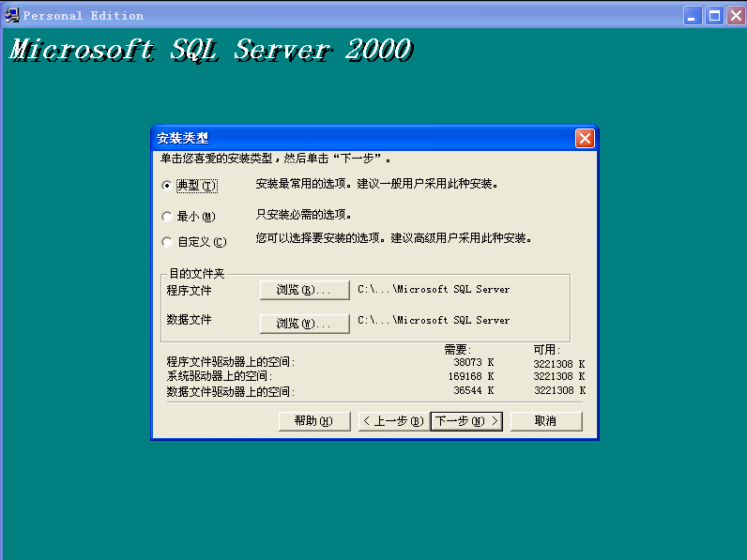Go back with the 上一步(B) button
The width and height of the screenshot is (747, 560).
tap(393, 421)
